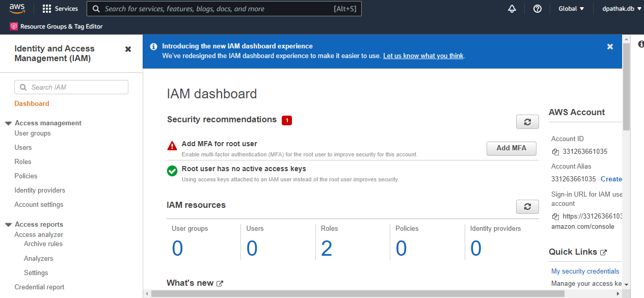Click the Add MFA button
644x298 pixels.
(x=511, y=148)
